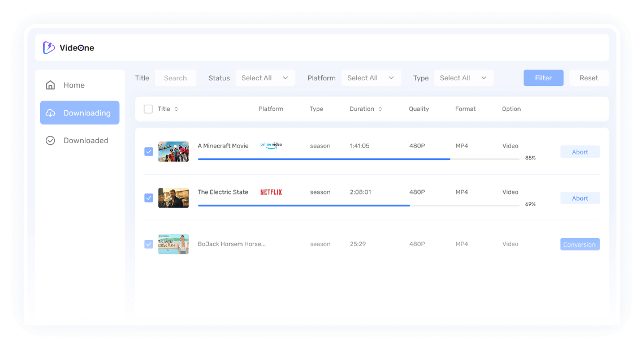Open the Status Select All dropdown
This screenshot has width=644, height=349.
pyautogui.click(x=265, y=78)
